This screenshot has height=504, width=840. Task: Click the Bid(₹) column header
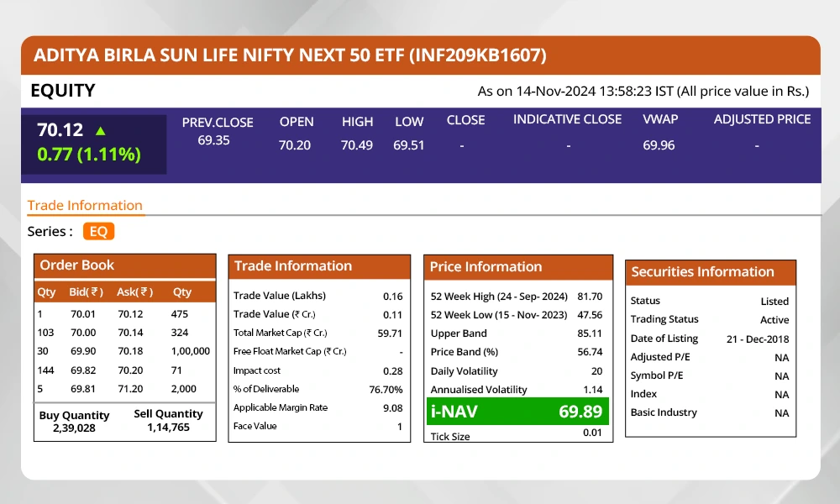86,292
